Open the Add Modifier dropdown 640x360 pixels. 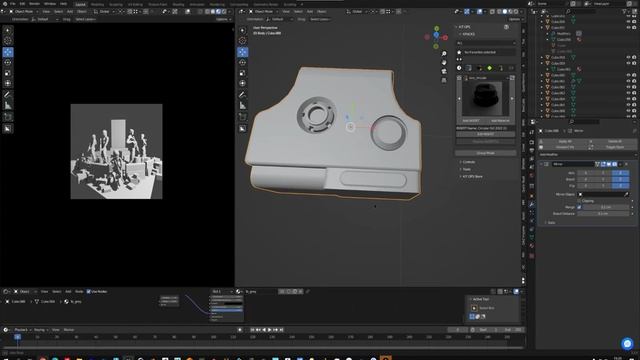pos(587,155)
